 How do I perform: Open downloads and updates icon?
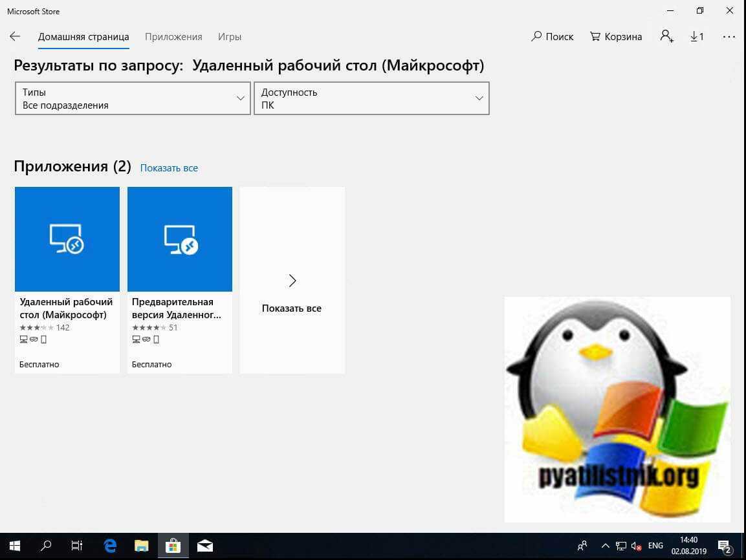click(697, 37)
